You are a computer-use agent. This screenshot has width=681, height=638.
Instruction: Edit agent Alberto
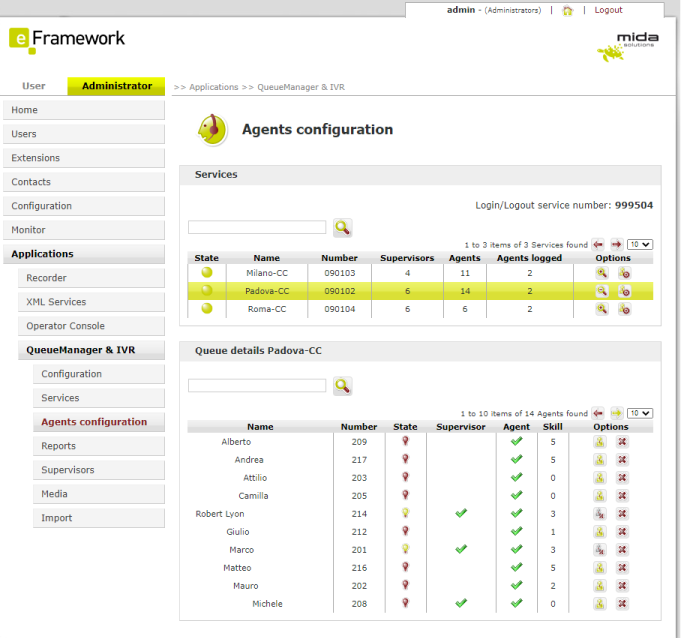tap(600, 442)
